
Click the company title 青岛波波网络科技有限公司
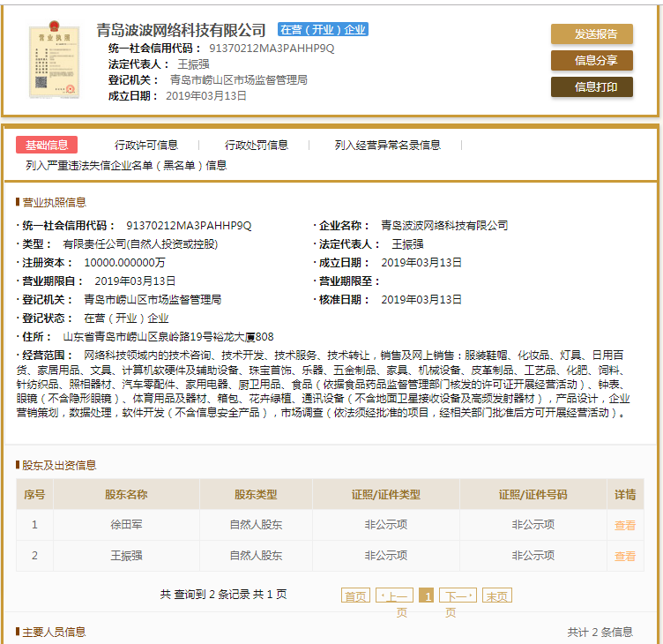coord(181,30)
